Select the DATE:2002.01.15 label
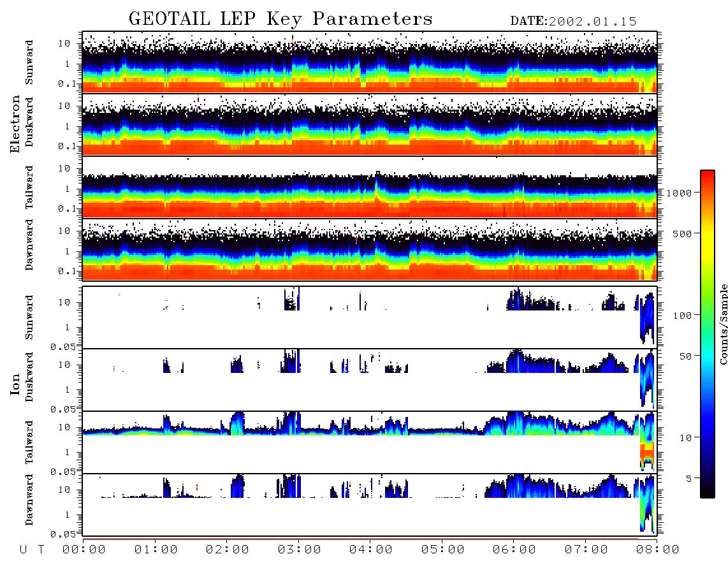 pos(573,21)
